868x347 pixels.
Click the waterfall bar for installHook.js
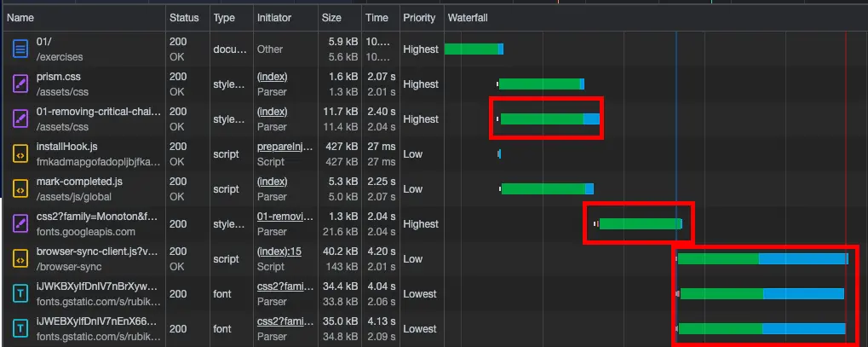click(x=499, y=154)
